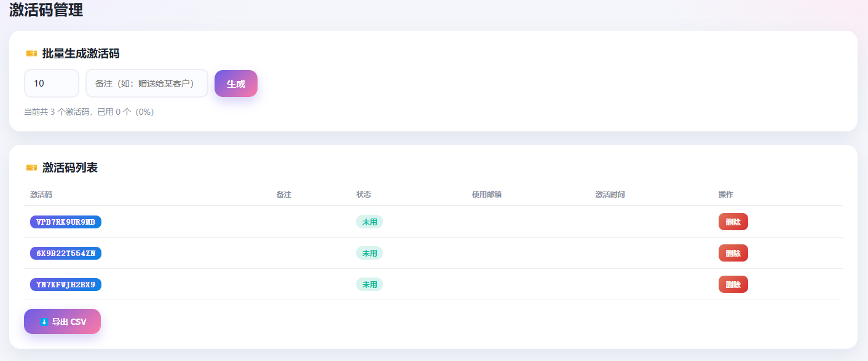
Task: Click the 激活码 column header
Action: [41, 195]
